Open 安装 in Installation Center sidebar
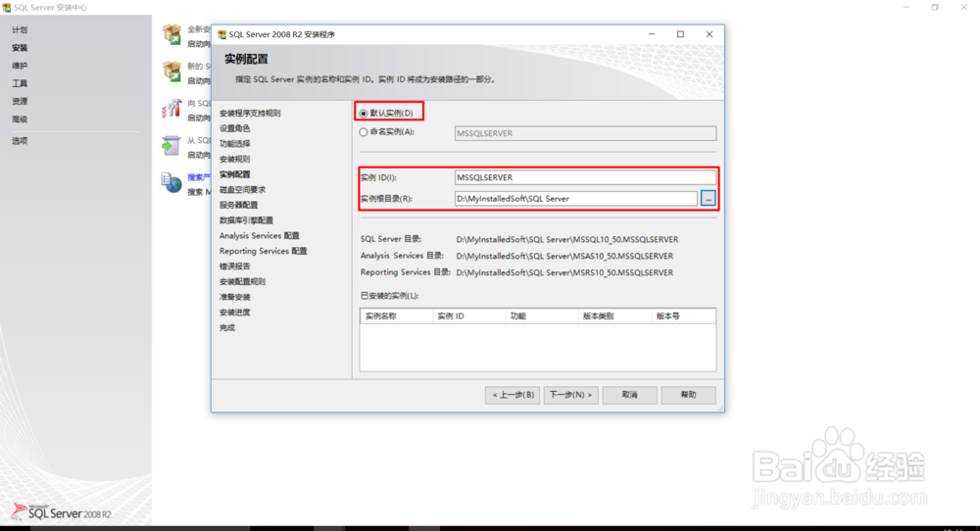 tap(20, 47)
